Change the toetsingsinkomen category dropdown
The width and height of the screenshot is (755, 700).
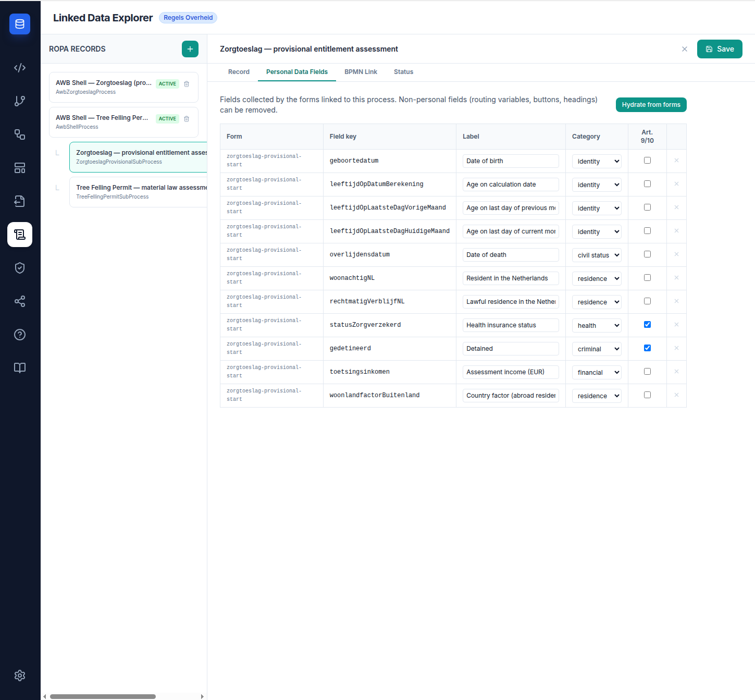click(x=596, y=372)
